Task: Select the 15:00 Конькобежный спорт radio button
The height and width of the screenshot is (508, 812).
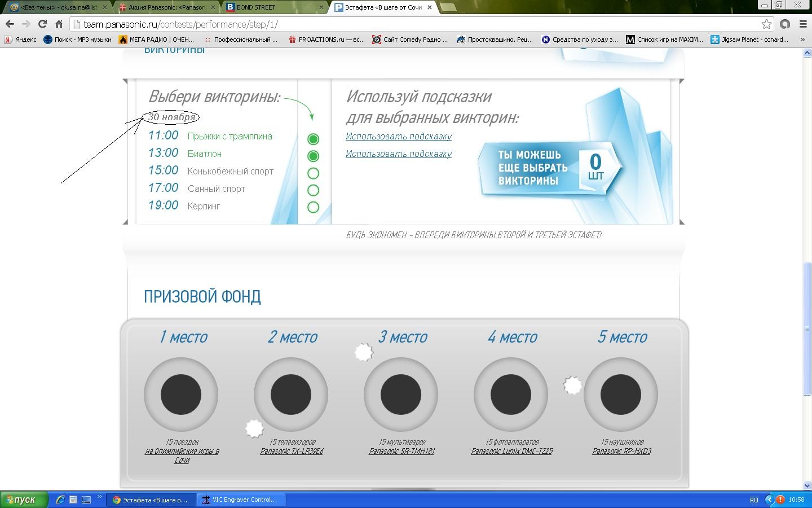Action: [313, 173]
